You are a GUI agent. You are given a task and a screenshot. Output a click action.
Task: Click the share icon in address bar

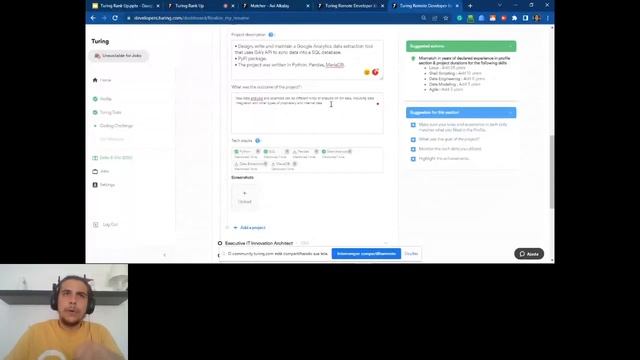click(435, 18)
